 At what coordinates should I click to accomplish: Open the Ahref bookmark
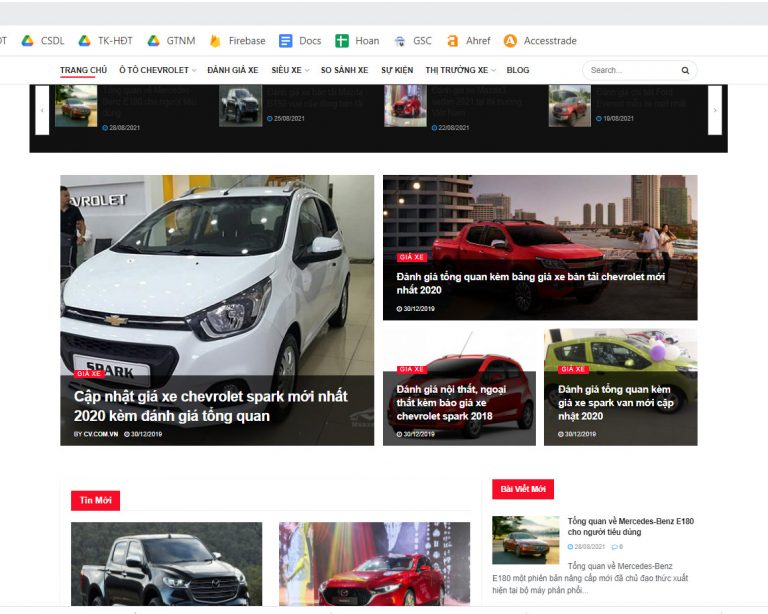point(468,41)
